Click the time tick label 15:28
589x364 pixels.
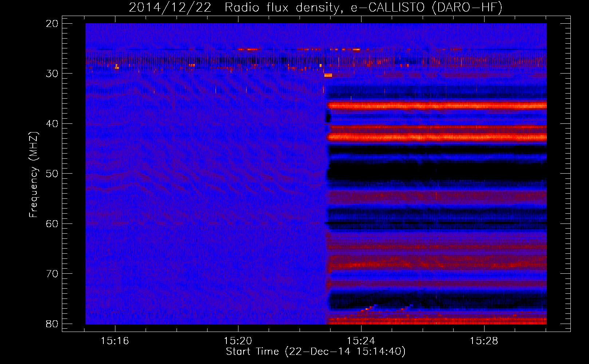click(484, 341)
